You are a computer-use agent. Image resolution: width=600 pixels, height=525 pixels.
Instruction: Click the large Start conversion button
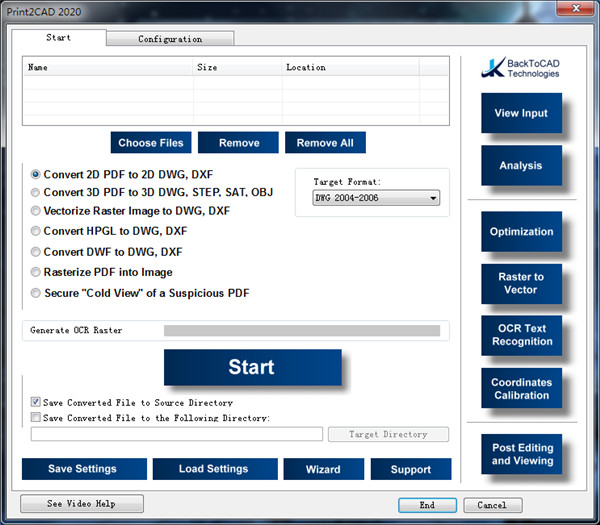click(253, 367)
